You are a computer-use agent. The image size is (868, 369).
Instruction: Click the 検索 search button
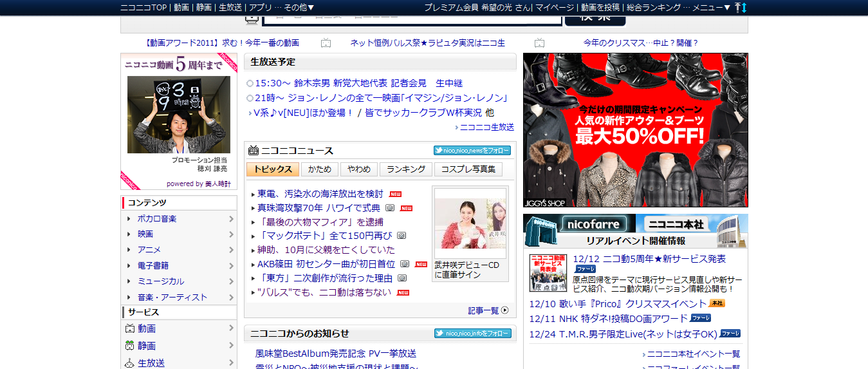click(595, 20)
